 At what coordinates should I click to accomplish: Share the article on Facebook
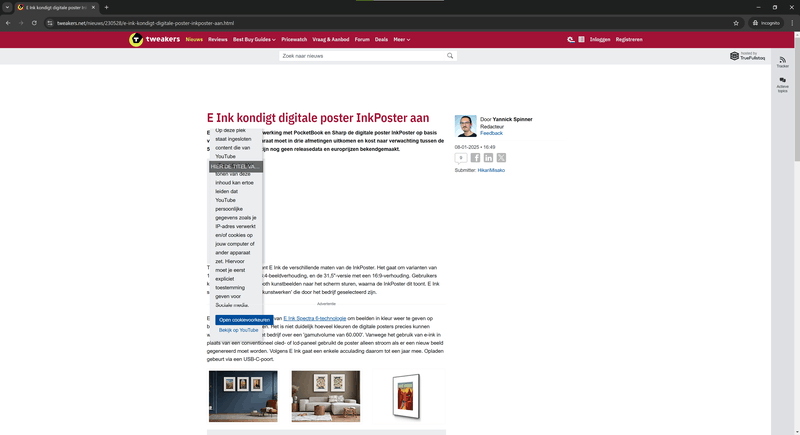point(475,158)
